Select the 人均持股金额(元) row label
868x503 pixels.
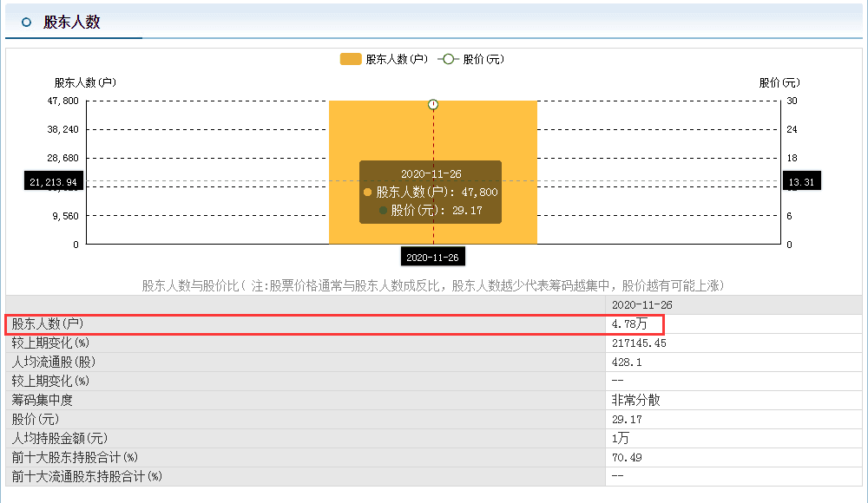click(60, 438)
